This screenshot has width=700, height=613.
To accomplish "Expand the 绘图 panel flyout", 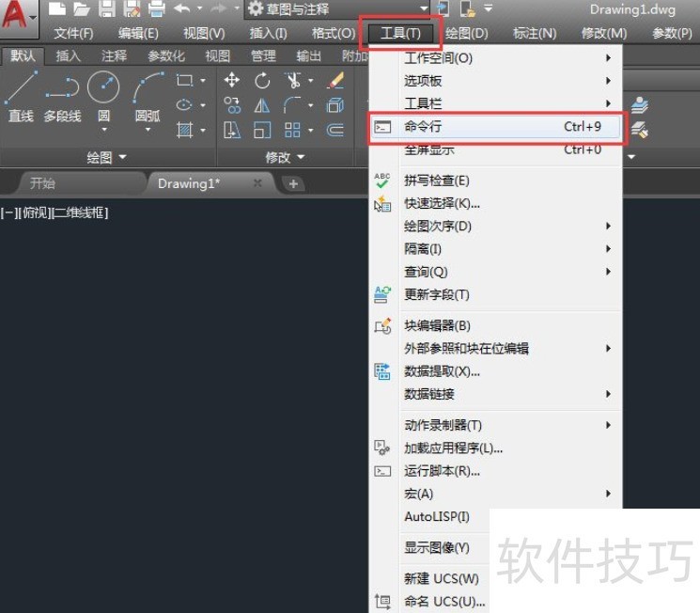I will [x=107, y=157].
